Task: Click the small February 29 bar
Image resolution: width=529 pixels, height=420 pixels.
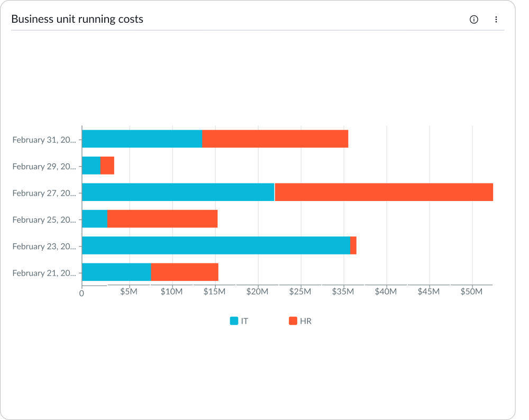Action: tap(98, 166)
